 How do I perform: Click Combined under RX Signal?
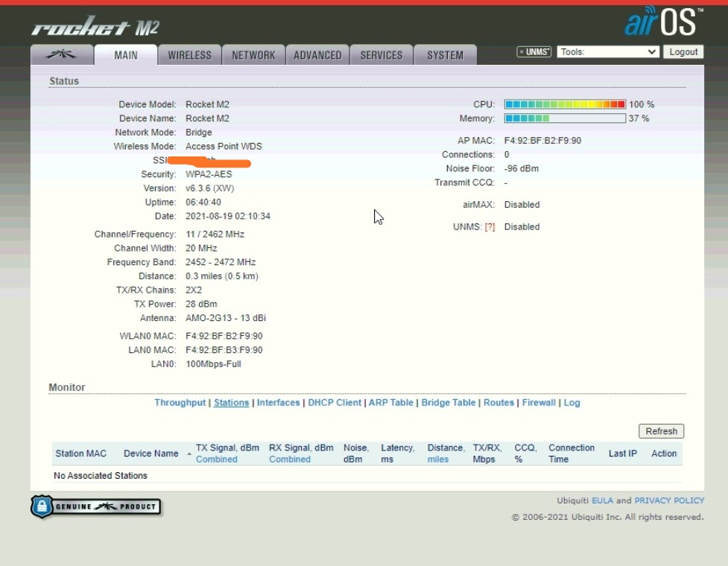(x=290, y=460)
